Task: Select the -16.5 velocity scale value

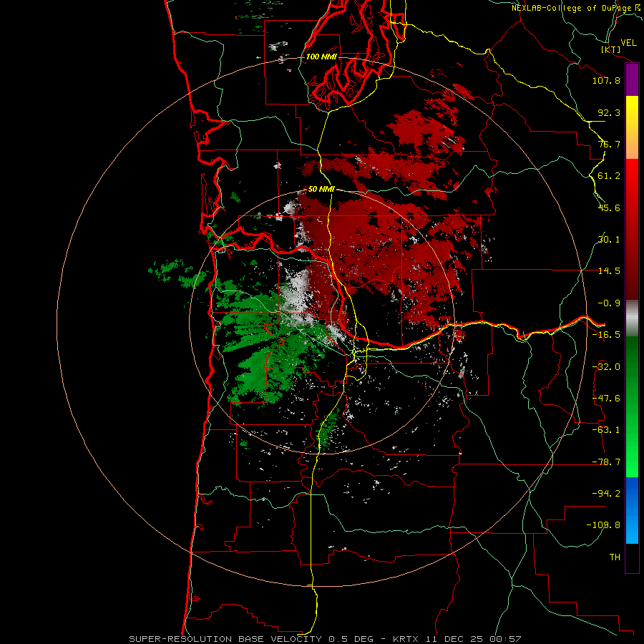Action: point(606,335)
